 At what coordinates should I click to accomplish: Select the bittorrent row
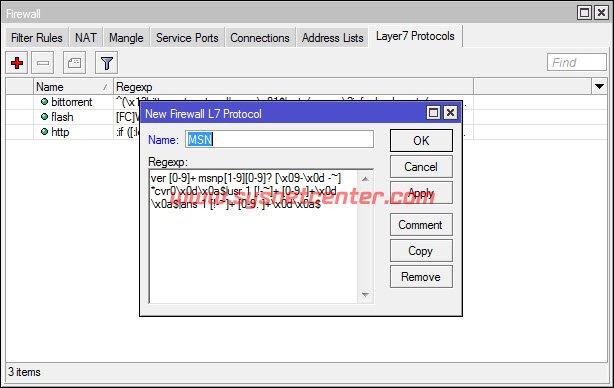click(x=307, y=102)
